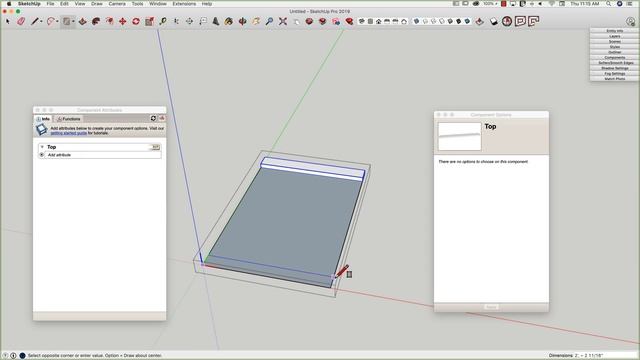Select the Pan hand tool
The height and width of the screenshot is (360, 640).
click(x=256, y=21)
